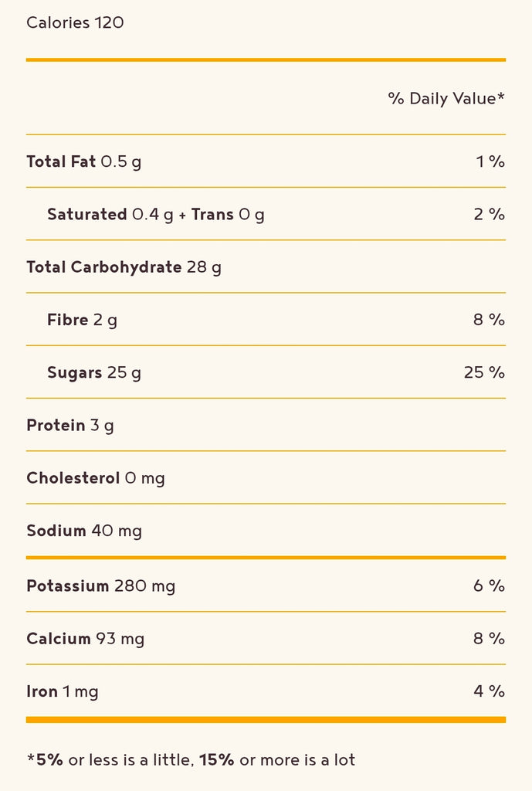The image size is (532, 791).
Task: Click the Total Fat 0.5 g row label
Action: click(83, 161)
